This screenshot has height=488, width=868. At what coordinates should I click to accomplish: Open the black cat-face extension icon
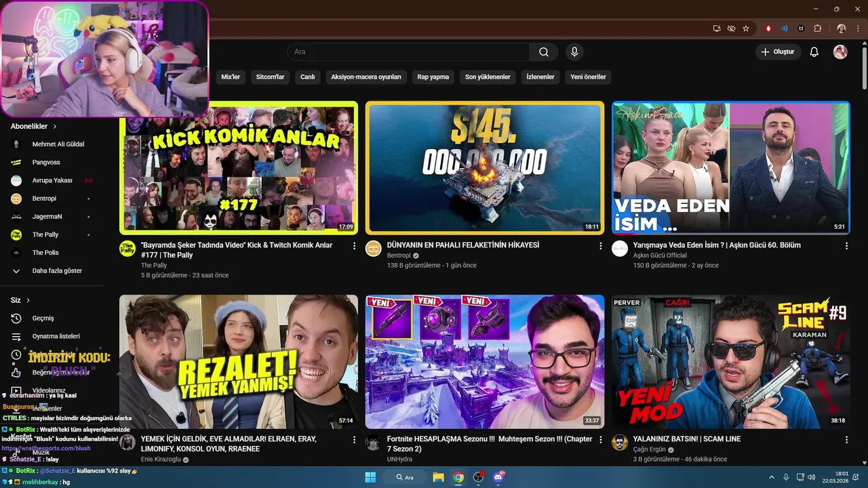click(801, 28)
